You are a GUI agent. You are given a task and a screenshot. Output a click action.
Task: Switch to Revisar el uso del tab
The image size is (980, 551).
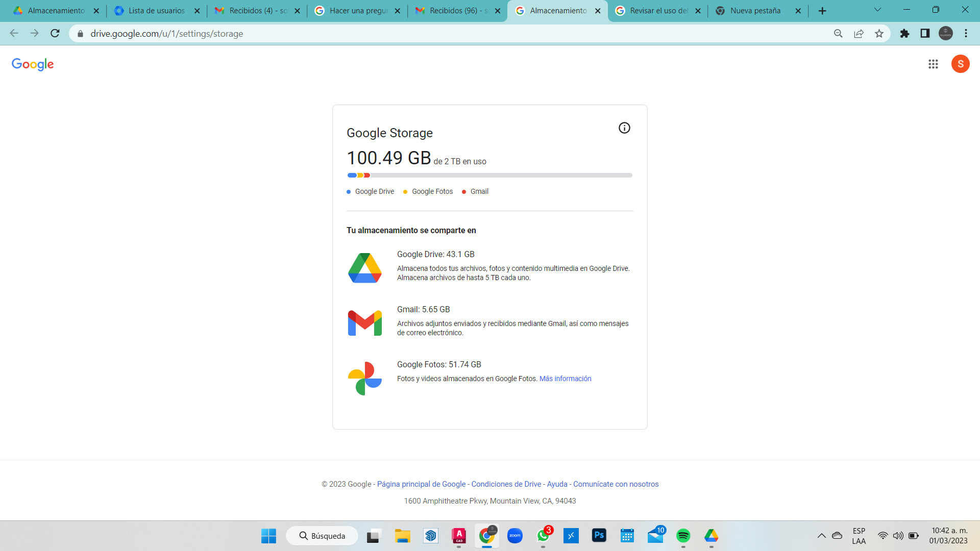(x=658, y=11)
